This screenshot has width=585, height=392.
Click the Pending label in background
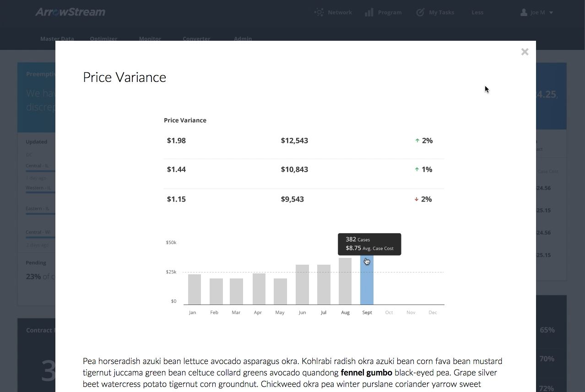36,263
